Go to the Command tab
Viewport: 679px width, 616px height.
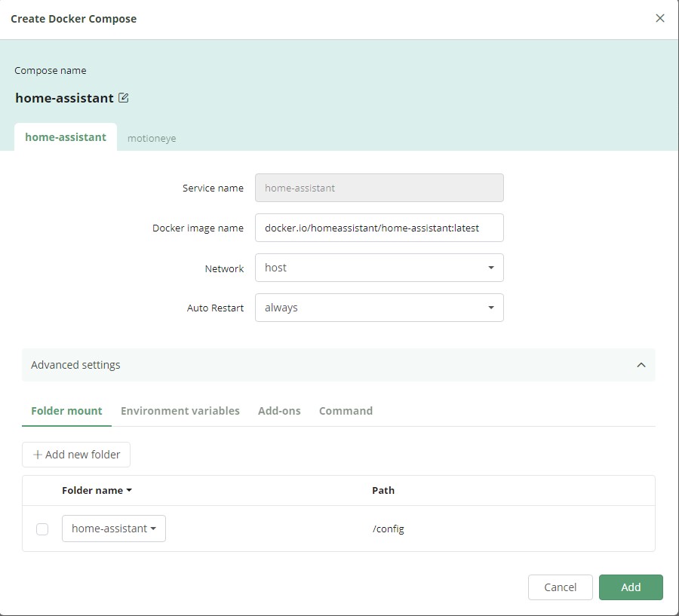(346, 411)
